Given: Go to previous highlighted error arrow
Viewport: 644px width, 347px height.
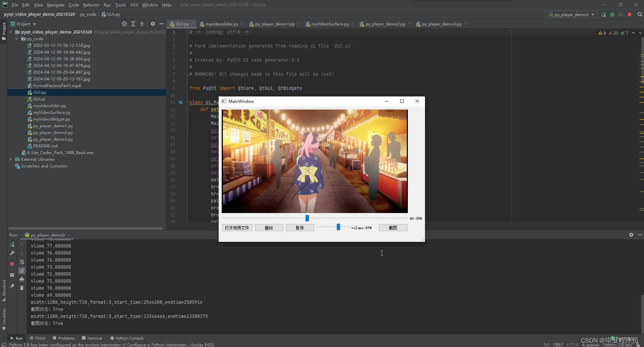Looking at the screenshot, I should click(x=633, y=33).
